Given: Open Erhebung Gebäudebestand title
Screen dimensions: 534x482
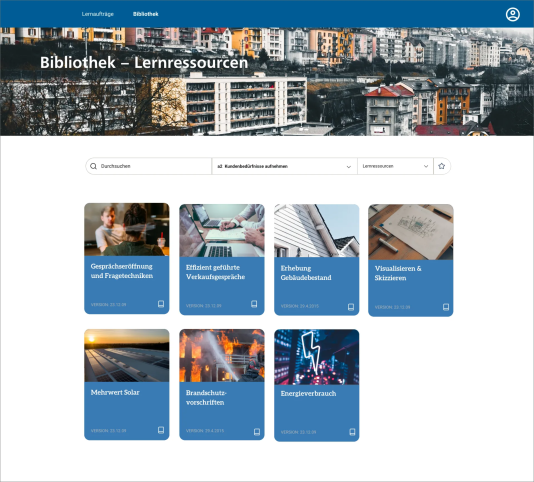Looking at the screenshot, I should pos(306,273).
